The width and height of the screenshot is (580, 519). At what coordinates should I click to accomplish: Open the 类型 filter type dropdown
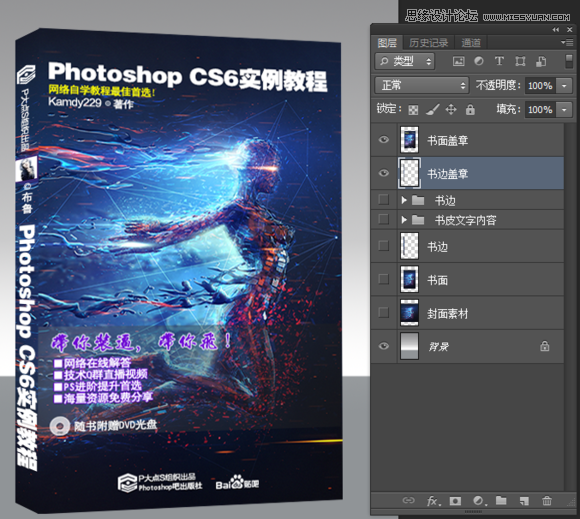[405, 61]
